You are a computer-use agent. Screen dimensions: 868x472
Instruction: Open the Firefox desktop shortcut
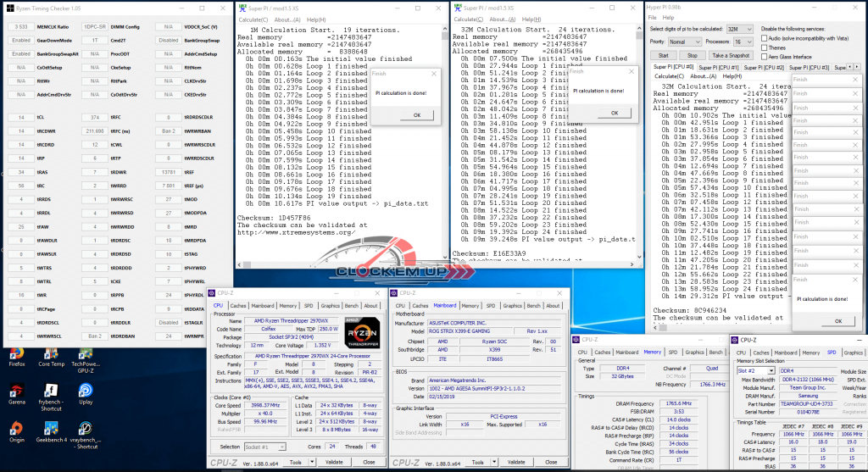coord(17,355)
